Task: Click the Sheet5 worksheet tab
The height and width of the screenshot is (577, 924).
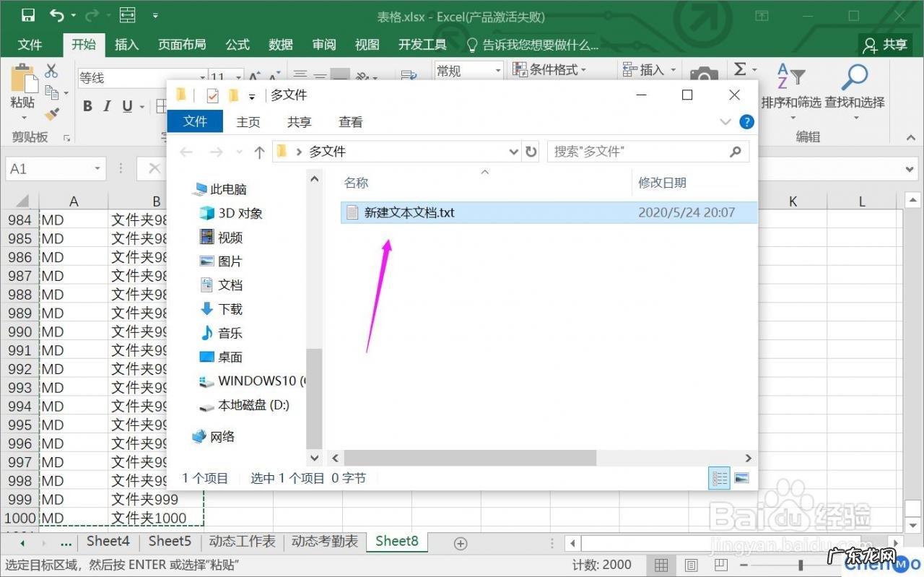Action: (x=169, y=540)
